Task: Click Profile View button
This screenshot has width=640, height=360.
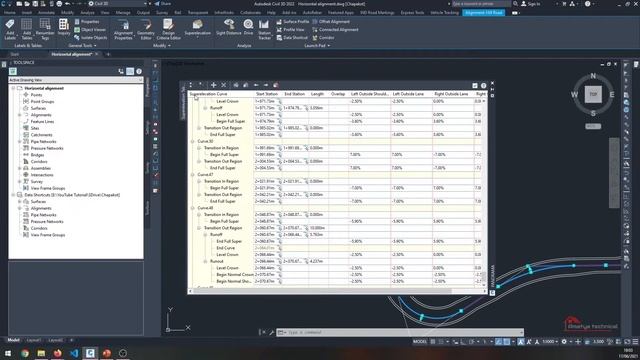Action: [x=290, y=30]
